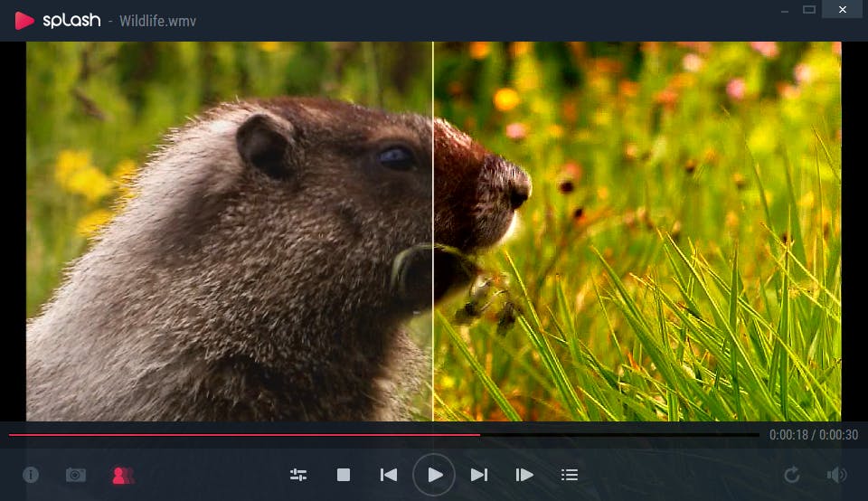Click the 0:00:18 / 0:00:30 time display

point(814,435)
